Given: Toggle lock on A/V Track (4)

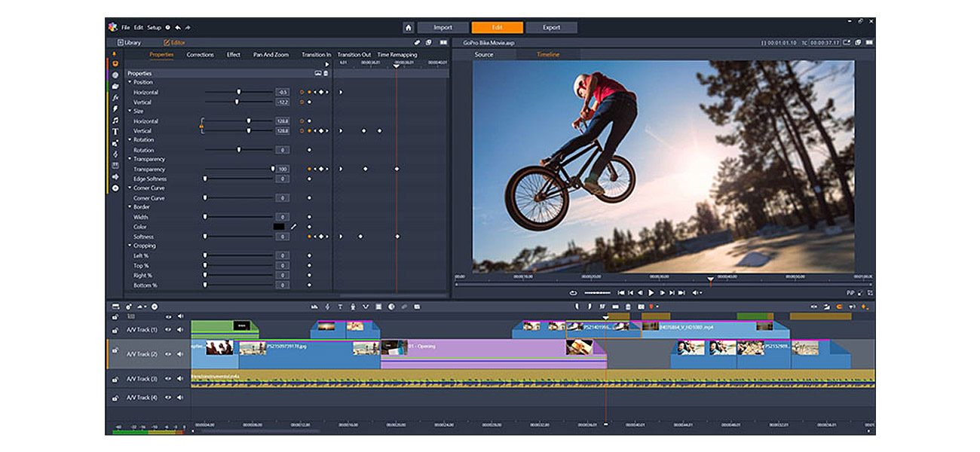Looking at the screenshot, I should coord(115,397).
